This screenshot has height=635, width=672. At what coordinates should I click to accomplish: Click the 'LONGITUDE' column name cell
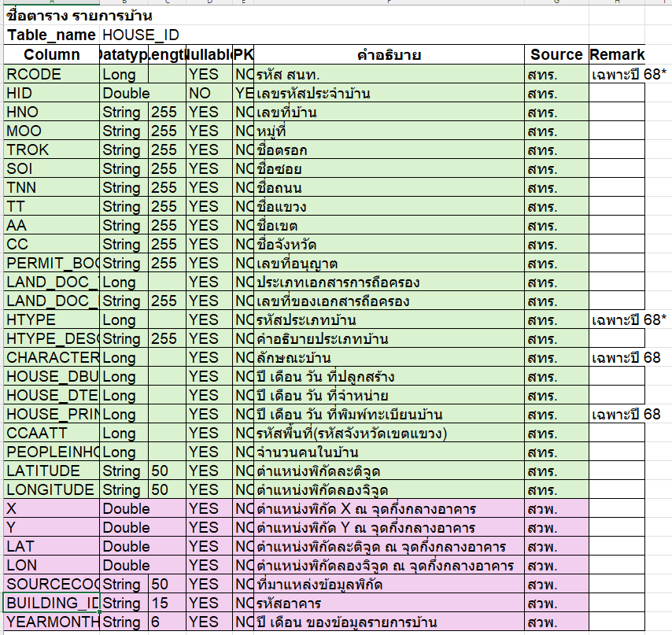click(x=51, y=489)
